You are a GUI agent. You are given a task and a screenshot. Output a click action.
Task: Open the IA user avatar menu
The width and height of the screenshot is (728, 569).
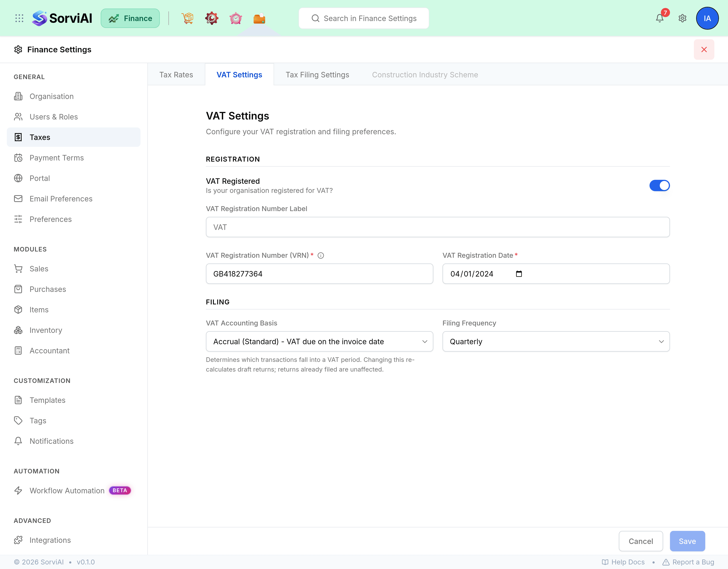pyautogui.click(x=707, y=18)
